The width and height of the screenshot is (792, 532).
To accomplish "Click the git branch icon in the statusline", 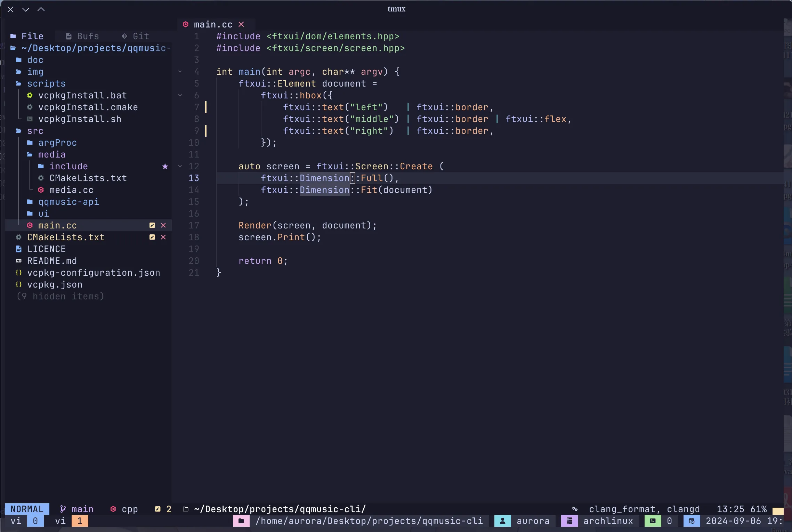I will pos(63,509).
